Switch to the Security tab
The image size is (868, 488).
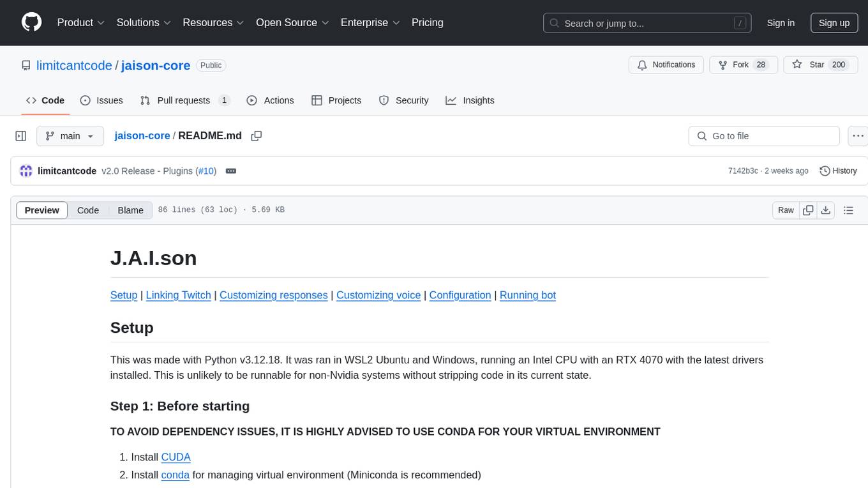404,100
